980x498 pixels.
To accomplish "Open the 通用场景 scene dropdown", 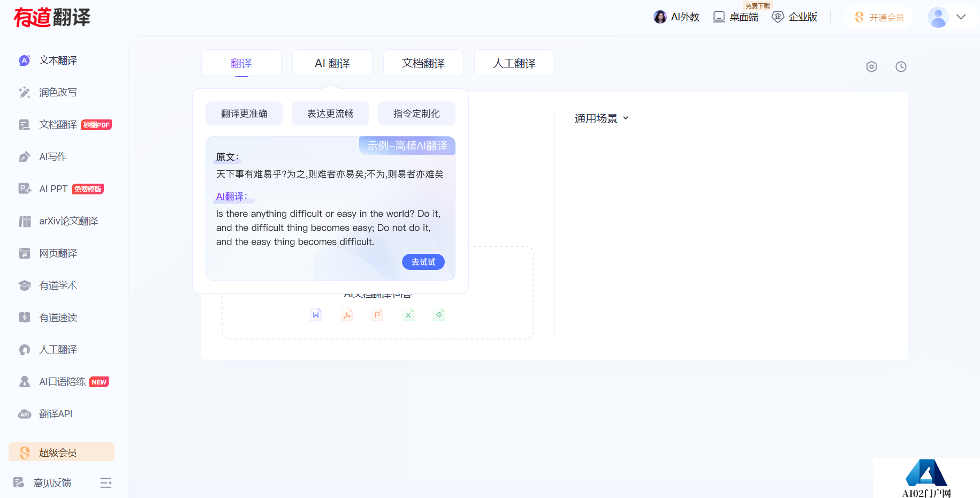I will tap(601, 118).
